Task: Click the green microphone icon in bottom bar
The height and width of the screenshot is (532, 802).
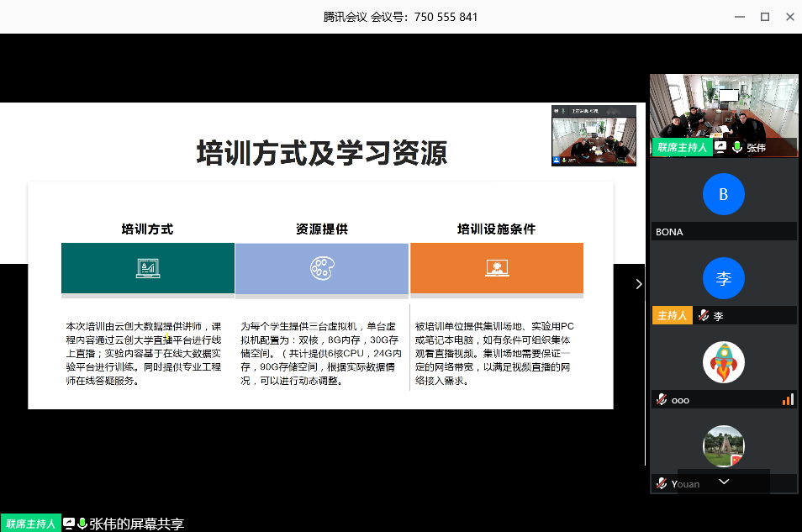Action: point(82,524)
